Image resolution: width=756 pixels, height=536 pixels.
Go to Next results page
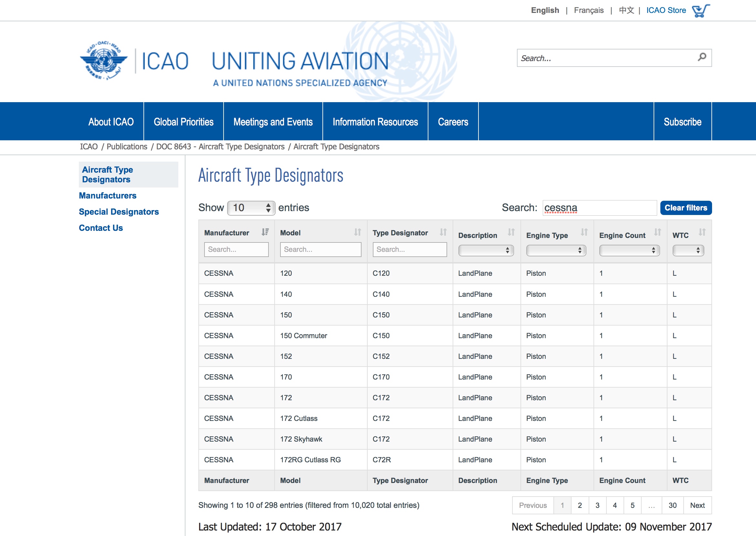(697, 505)
